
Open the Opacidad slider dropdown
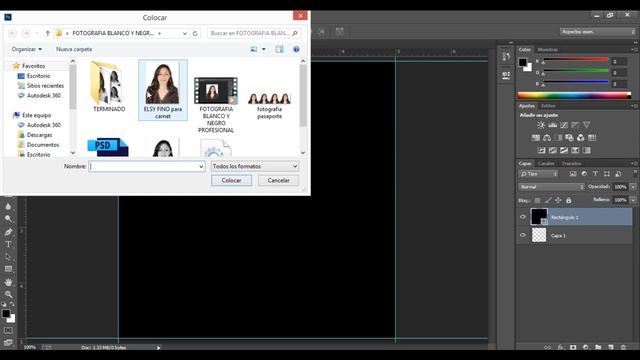633,187
